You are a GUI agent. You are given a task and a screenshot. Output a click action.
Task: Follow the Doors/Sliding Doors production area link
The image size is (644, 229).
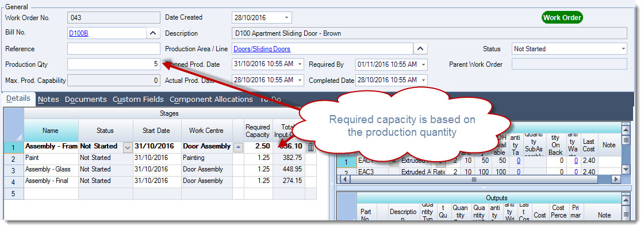point(262,49)
